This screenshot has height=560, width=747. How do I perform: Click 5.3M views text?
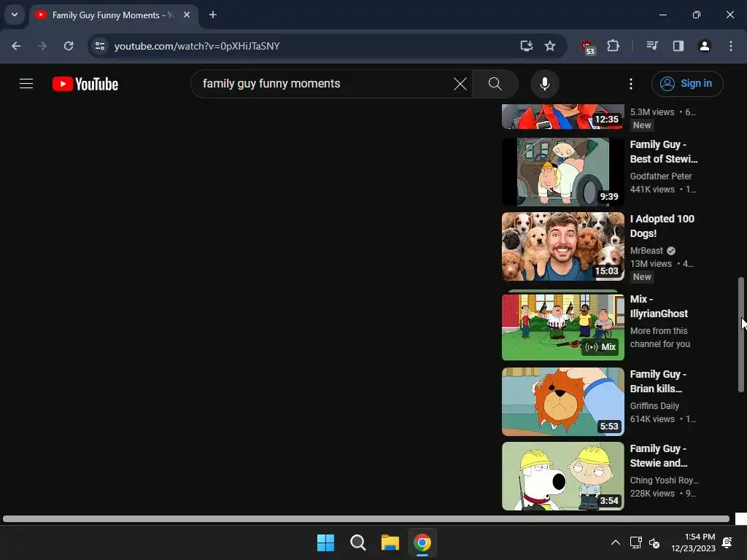tap(652, 112)
